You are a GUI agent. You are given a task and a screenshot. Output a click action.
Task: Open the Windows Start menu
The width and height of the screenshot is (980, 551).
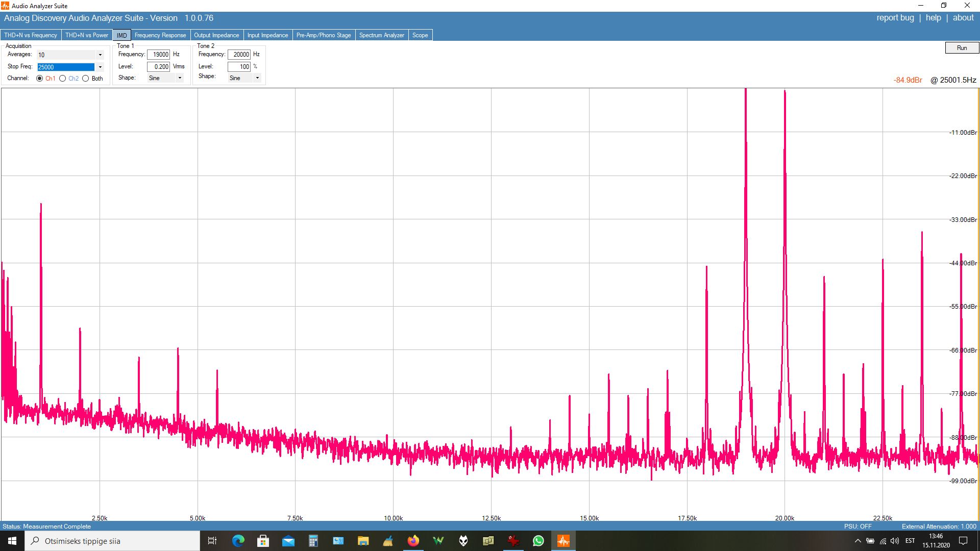pos(12,541)
